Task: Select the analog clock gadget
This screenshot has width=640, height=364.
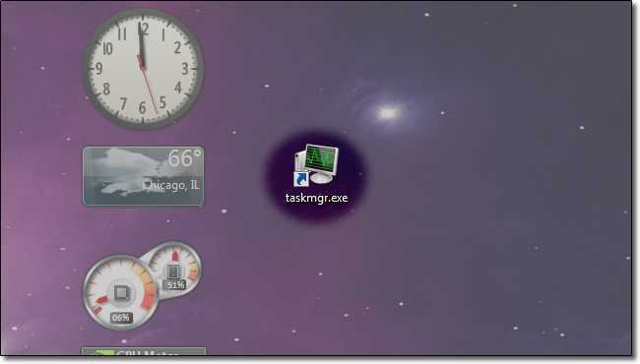Action: pos(144,69)
